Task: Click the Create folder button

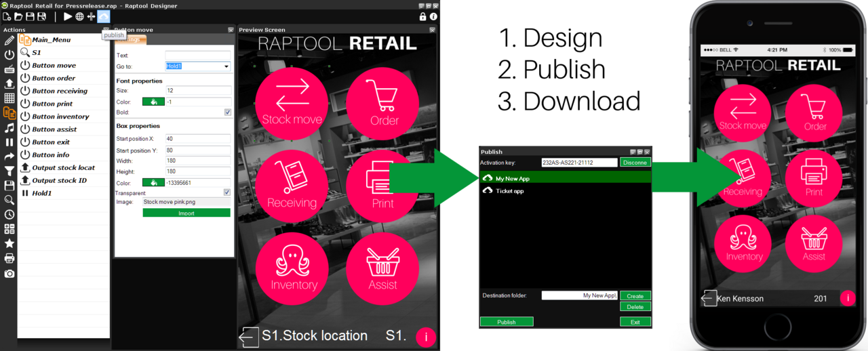Action: [635, 296]
